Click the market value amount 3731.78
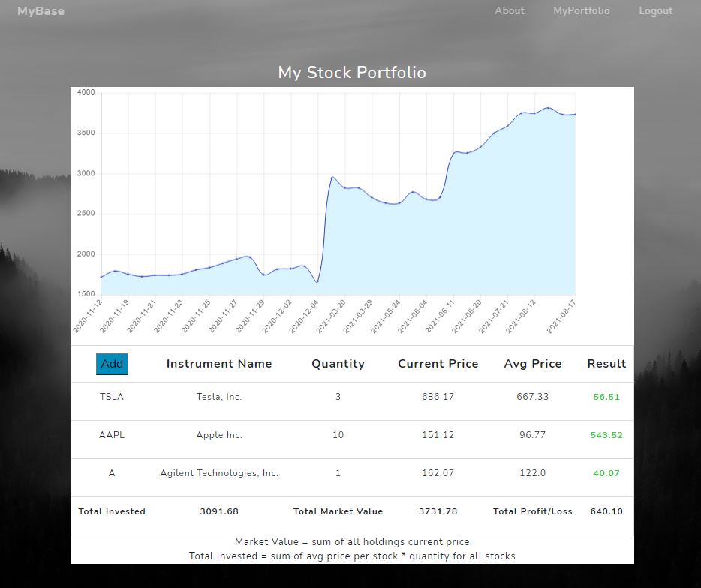 [438, 511]
